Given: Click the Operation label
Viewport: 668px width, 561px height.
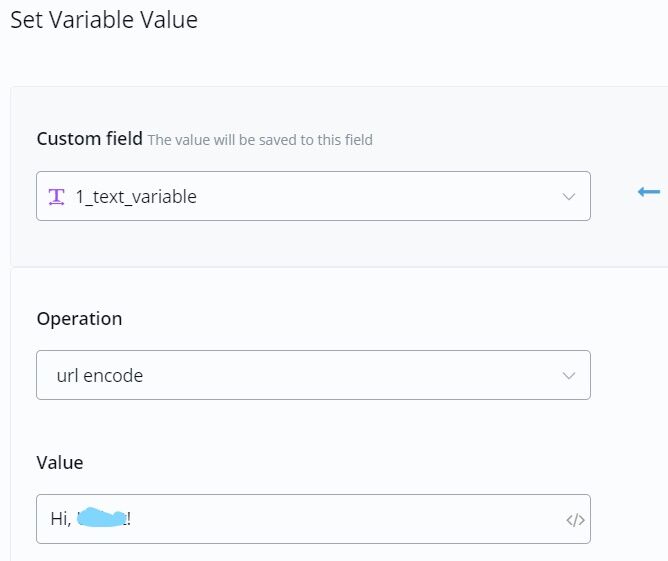Looking at the screenshot, I should tap(79, 319).
